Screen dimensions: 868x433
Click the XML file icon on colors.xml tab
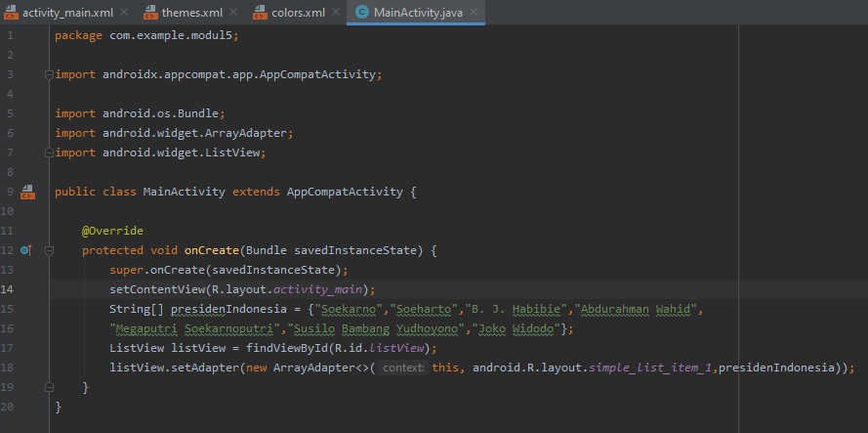point(260,12)
